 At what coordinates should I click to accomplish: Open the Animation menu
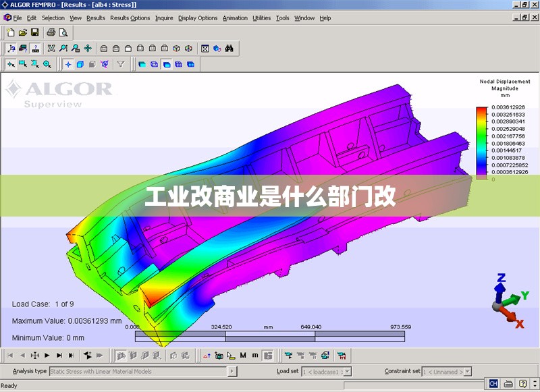pos(235,18)
